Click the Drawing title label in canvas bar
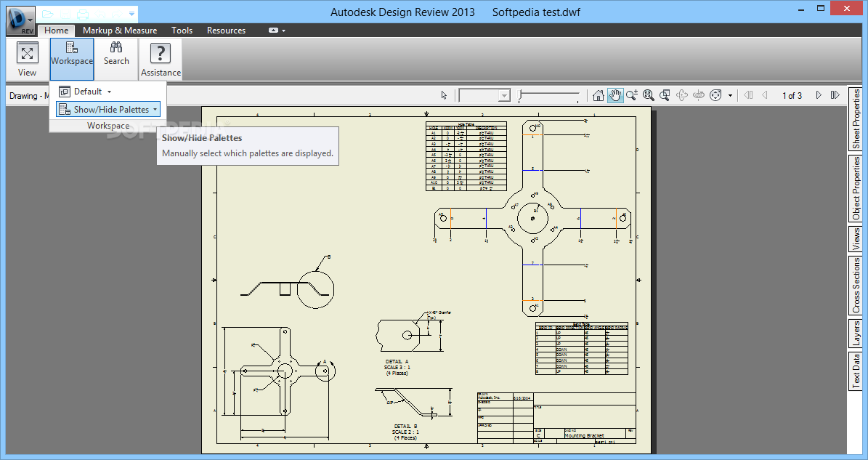The width and height of the screenshot is (868, 460). 29,96
